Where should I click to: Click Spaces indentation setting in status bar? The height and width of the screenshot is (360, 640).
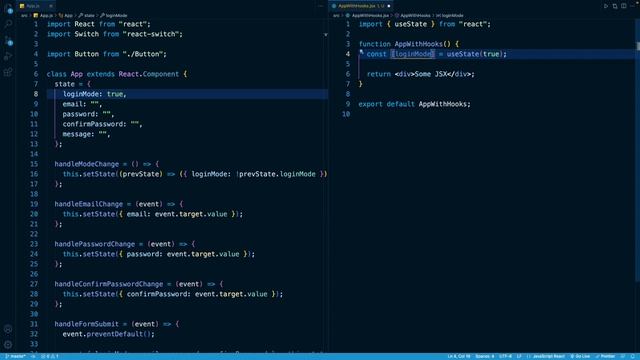(x=485, y=356)
